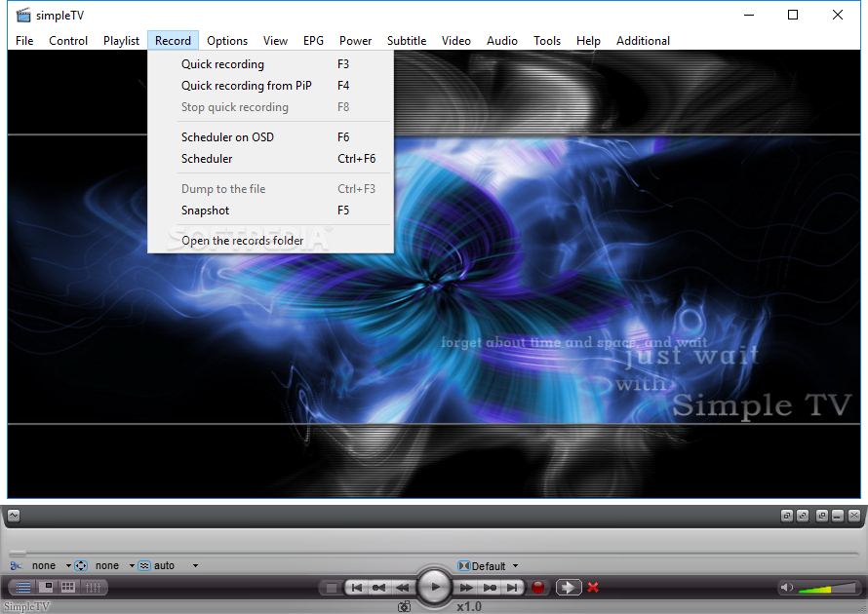Jump to previous channel button
The image size is (868, 614).
pos(357,588)
